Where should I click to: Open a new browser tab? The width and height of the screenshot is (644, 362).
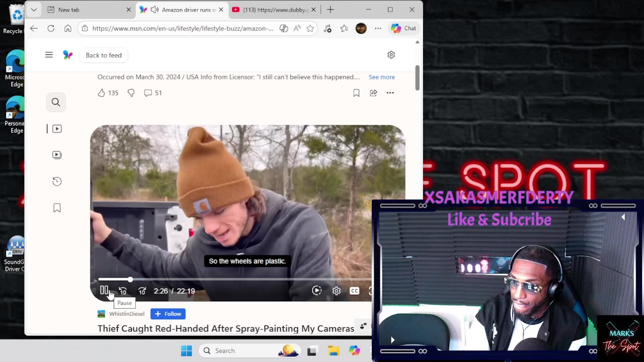(330, 10)
